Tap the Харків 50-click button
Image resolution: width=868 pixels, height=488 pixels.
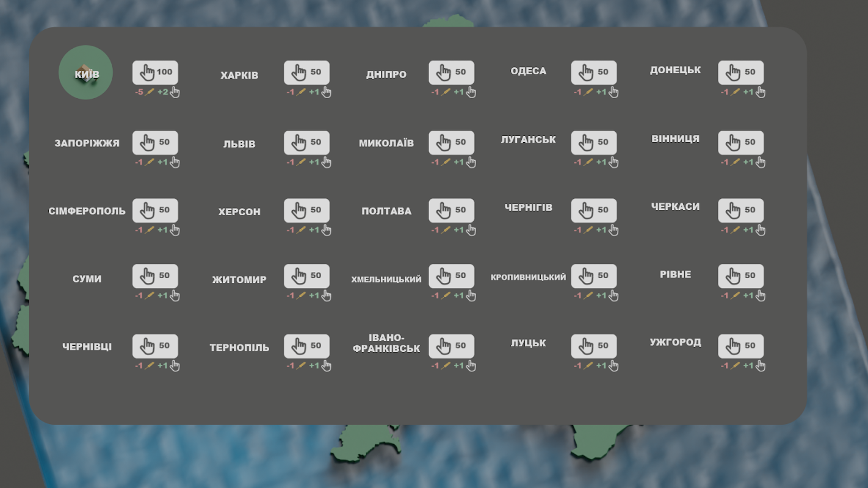tap(306, 73)
